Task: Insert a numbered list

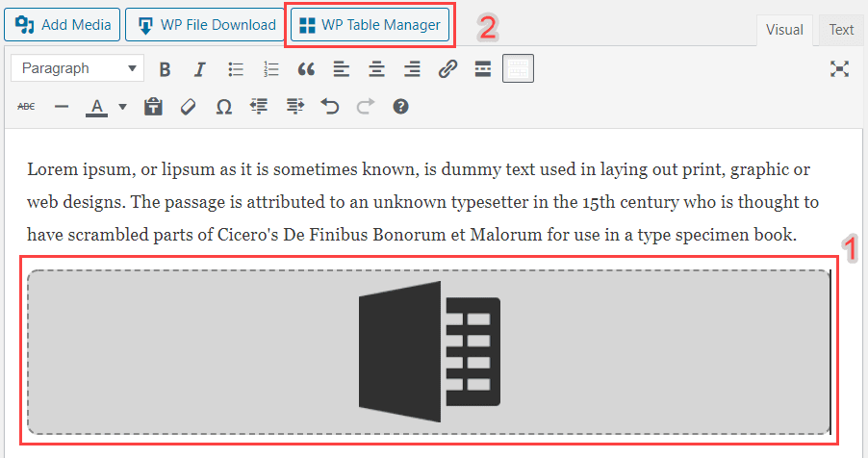Action: (271, 69)
